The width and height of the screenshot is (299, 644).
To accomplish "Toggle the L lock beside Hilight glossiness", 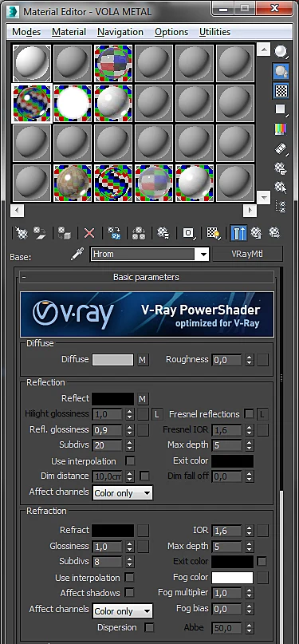I will pos(156,414).
